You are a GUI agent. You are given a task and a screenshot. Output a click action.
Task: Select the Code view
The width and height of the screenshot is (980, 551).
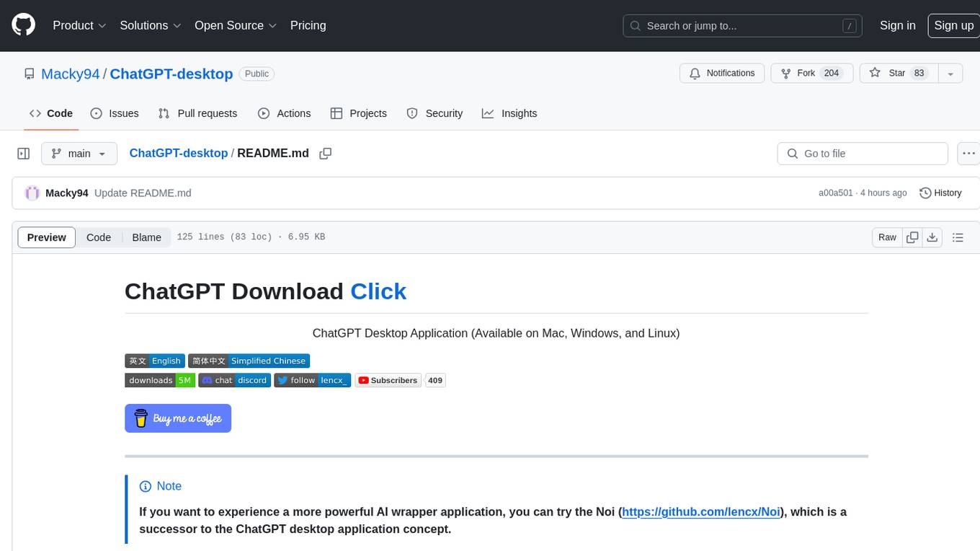pyautogui.click(x=99, y=237)
